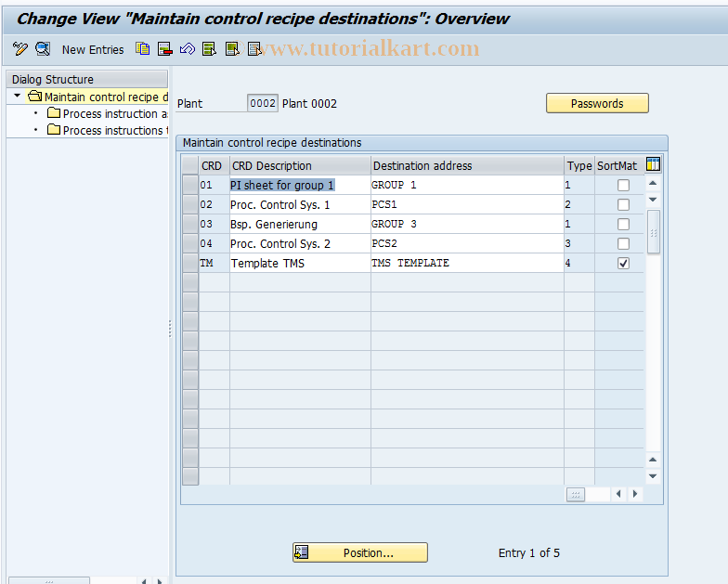Viewport: 728px width, 584px height.
Task: Select row selector for CRD TM
Action: [x=190, y=263]
